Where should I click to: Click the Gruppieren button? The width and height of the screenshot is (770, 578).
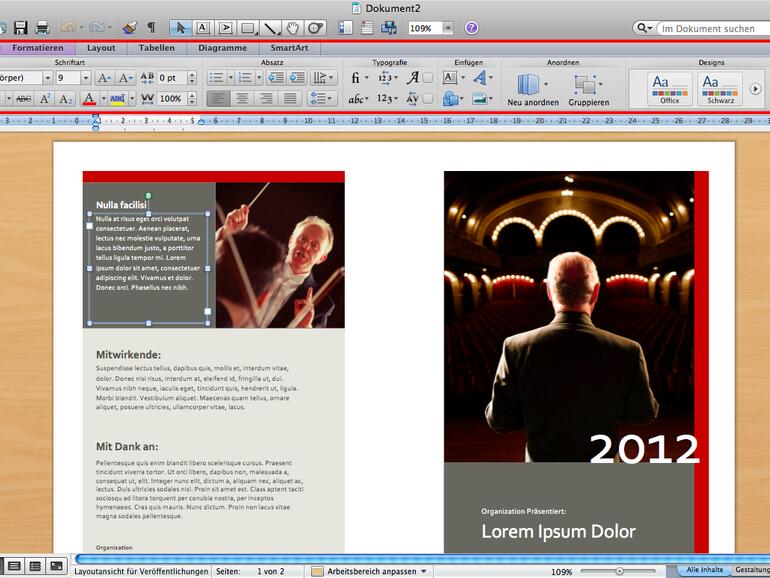pyautogui.click(x=588, y=90)
